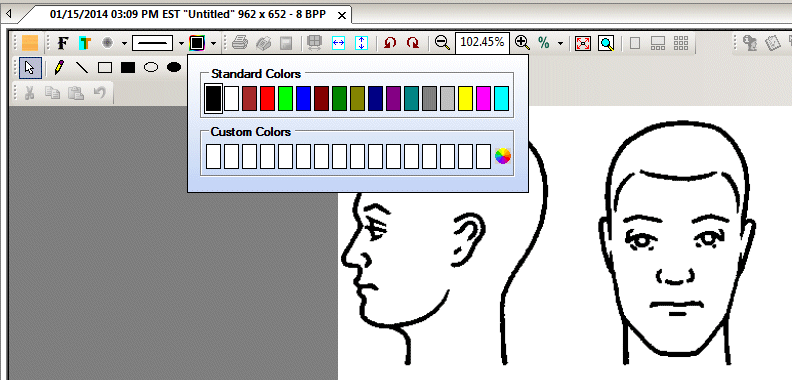Click the grid fit-window icon
This screenshot has height=380, width=792.
315,43
